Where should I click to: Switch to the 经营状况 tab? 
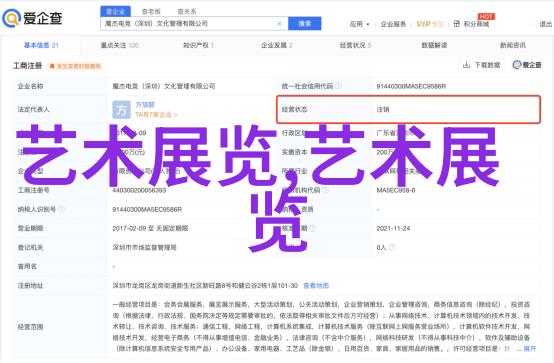[355, 45]
